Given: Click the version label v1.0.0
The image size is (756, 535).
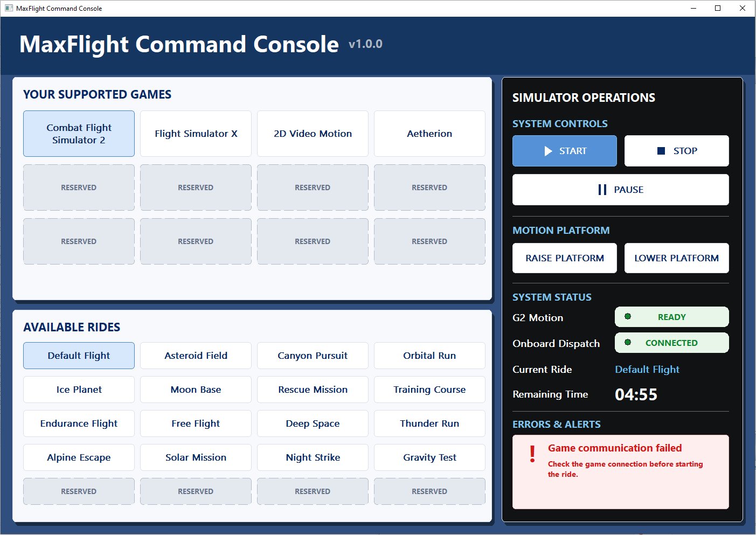Looking at the screenshot, I should pos(365,44).
